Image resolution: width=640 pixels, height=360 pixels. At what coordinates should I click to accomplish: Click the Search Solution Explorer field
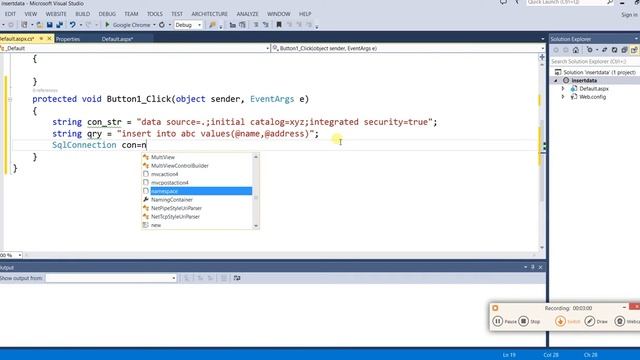click(x=594, y=61)
